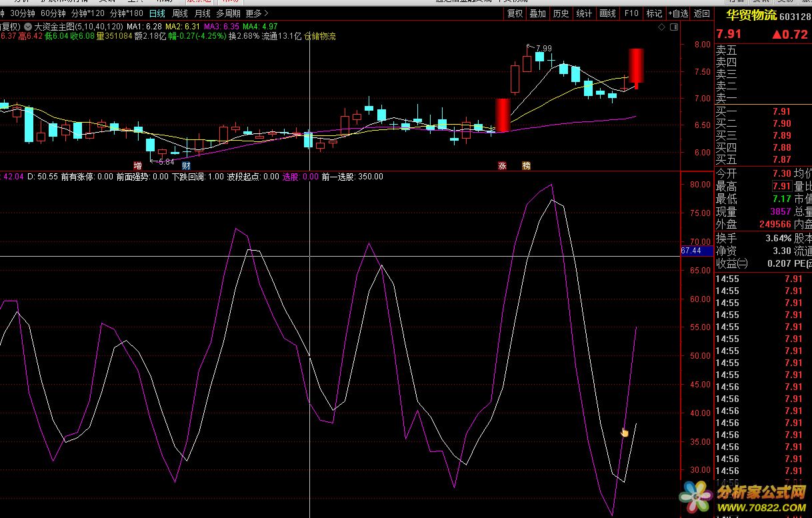Click MA4: 4.97 indicator label
This screenshot has width=812, height=518.
[260, 26]
